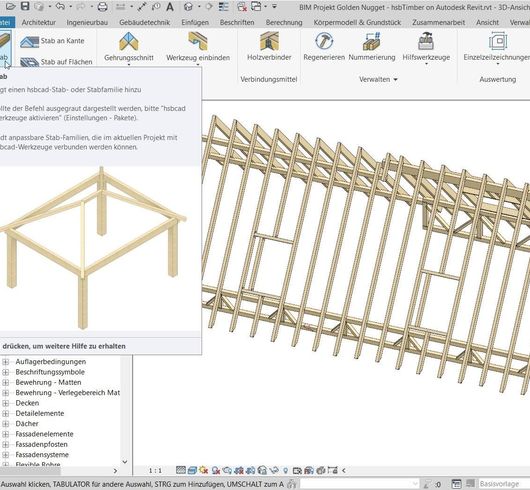This screenshot has height=490, width=530.
Task: Click the switch windows icon
Action: pos(256,6)
